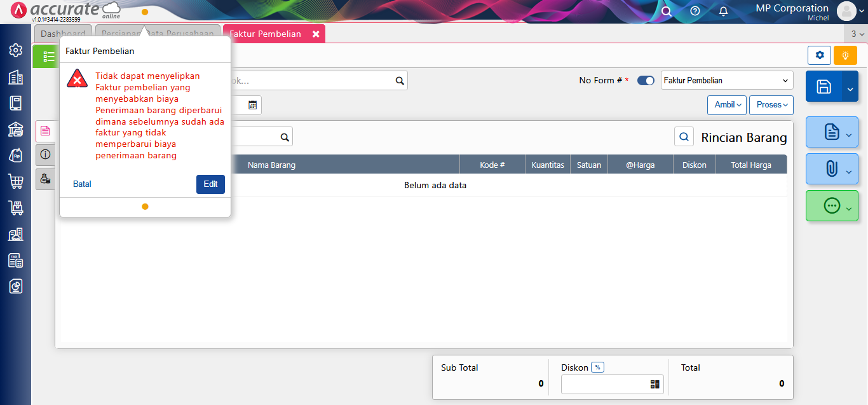Click the 'Belum ada data' empty row
868x405 pixels.
(435, 186)
